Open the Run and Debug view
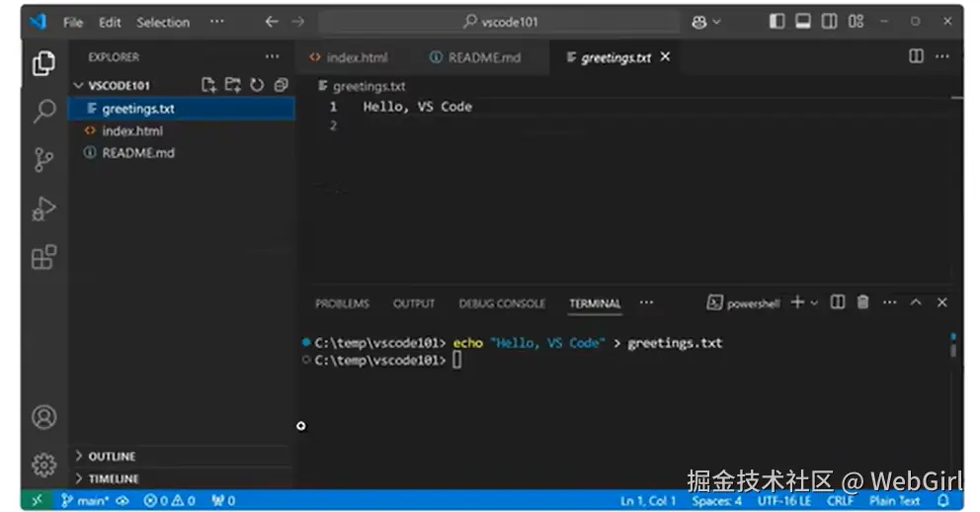980x512 pixels. point(43,209)
